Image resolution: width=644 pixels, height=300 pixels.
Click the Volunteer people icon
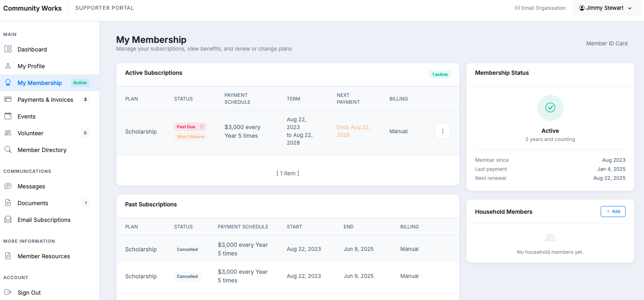(x=8, y=133)
